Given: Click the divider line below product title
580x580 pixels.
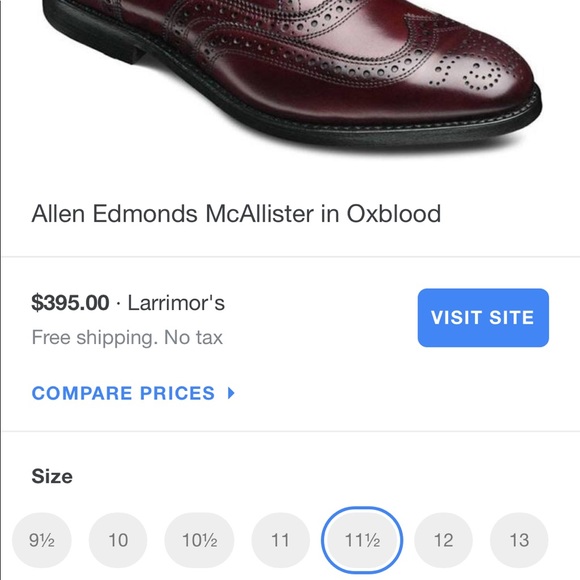Looking at the screenshot, I should 291,256.
